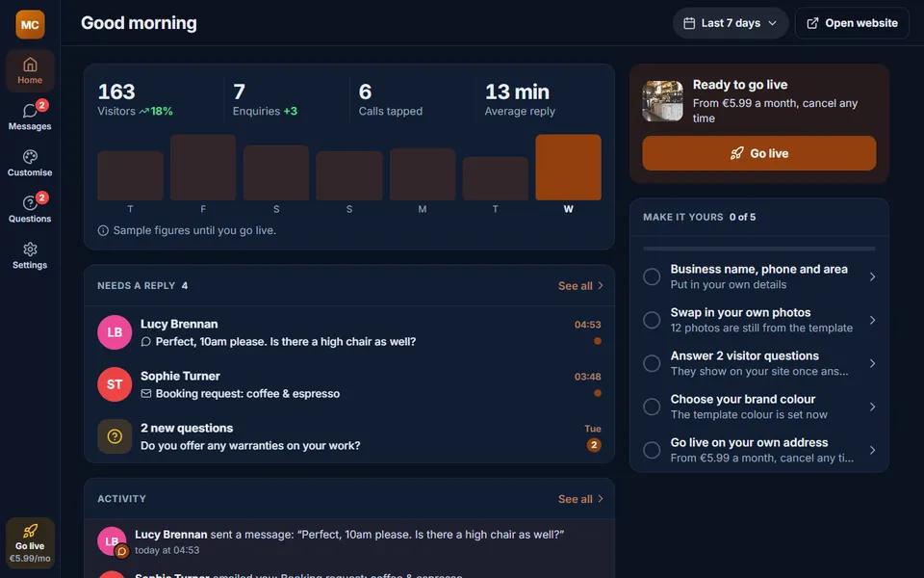Screen dimensions: 924x578
Task: Open the Last 7 days date dropdown
Action: [731, 23]
